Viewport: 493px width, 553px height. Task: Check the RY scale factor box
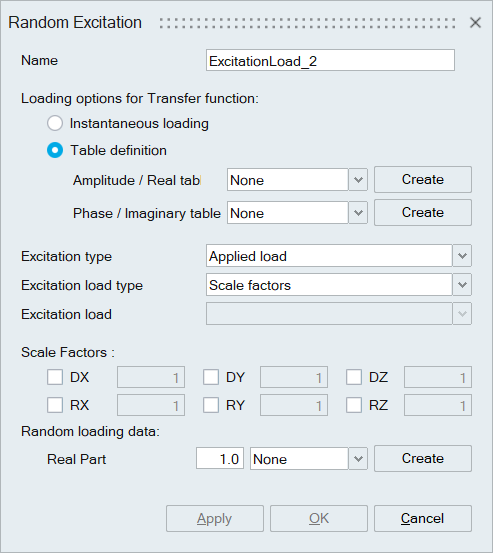pos(211,405)
